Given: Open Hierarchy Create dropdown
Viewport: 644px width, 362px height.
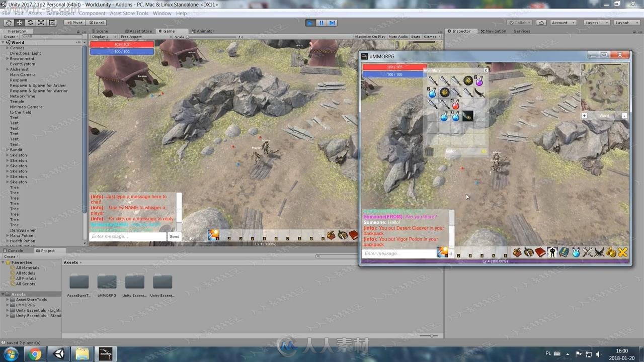Looking at the screenshot, I should [10, 37].
